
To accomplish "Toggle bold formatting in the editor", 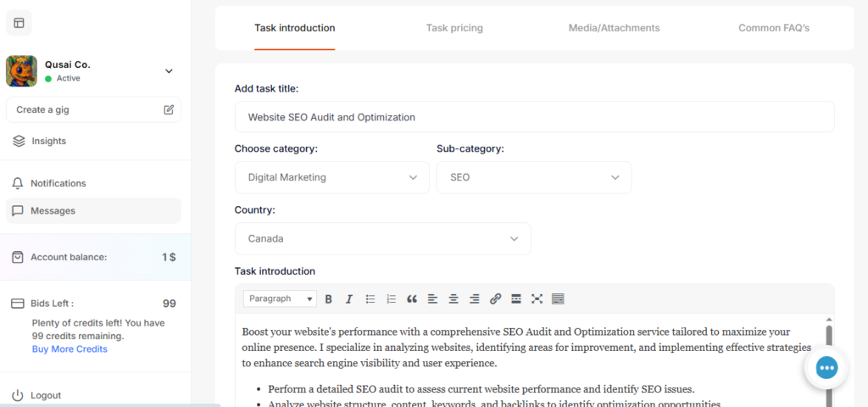I will pyautogui.click(x=328, y=298).
